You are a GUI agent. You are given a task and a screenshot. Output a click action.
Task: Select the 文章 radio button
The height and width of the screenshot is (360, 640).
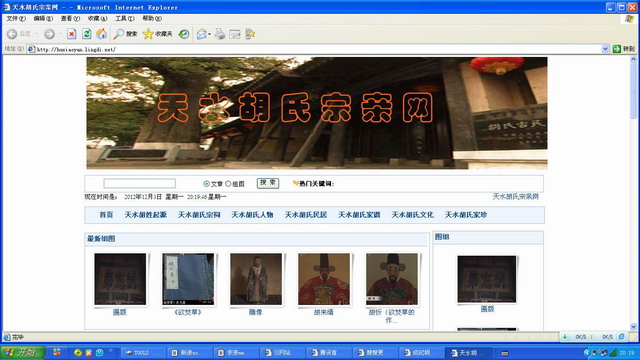(206, 184)
